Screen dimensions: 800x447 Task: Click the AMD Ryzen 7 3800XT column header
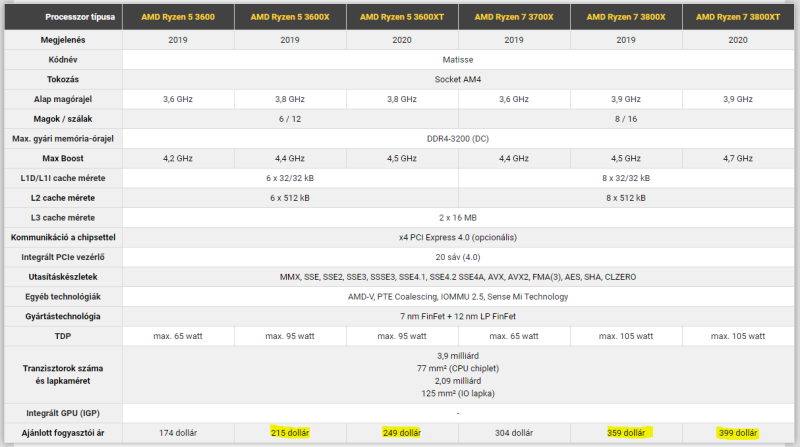point(738,17)
